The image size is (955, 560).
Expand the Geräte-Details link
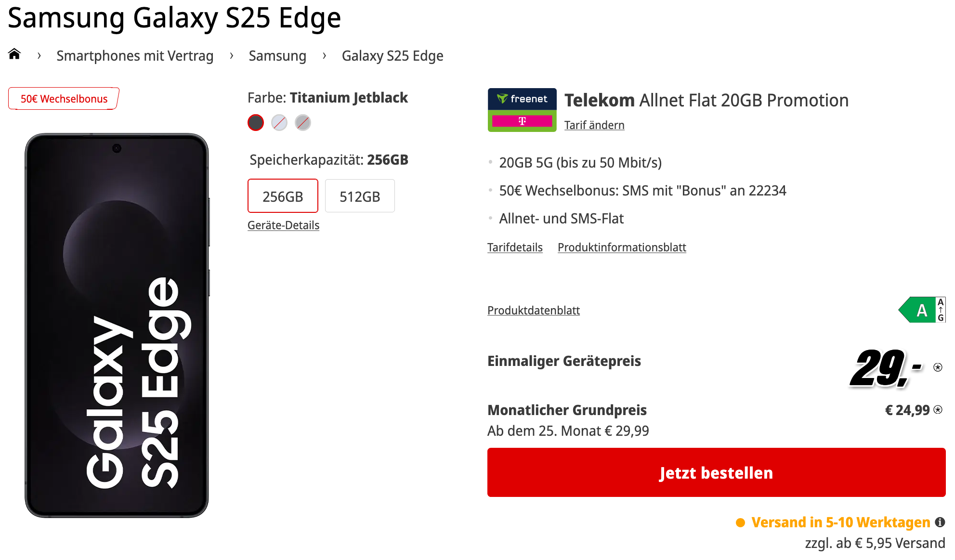(x=283, y=225)
